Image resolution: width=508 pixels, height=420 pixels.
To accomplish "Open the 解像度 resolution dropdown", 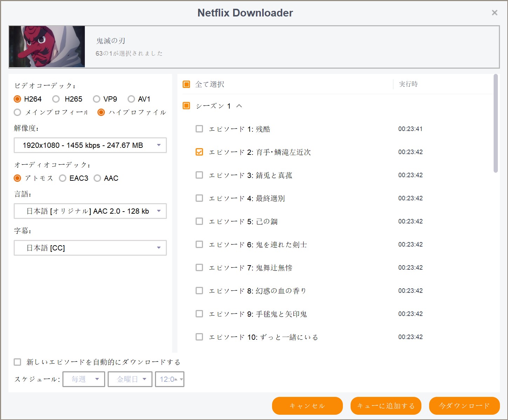I will 90,145.
